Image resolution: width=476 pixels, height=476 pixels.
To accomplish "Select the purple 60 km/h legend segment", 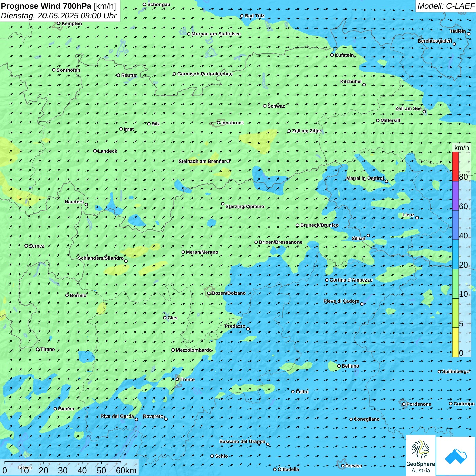I will [455, 196].
